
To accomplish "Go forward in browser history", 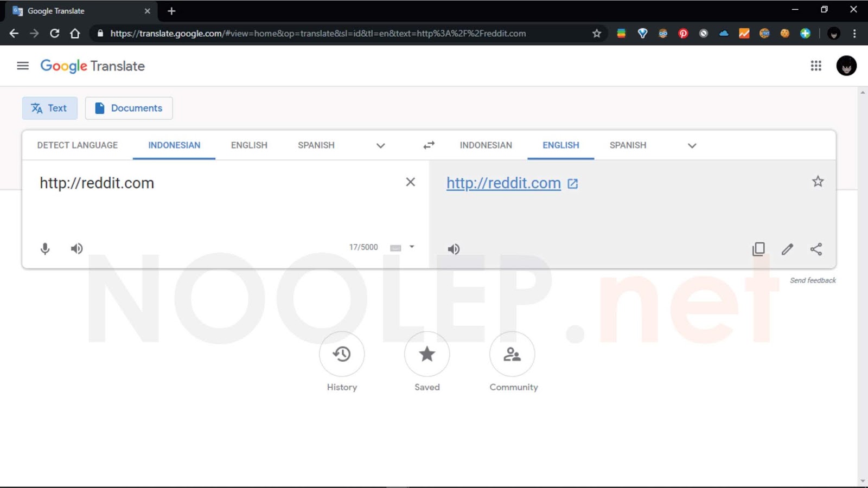I will (34, 33).
